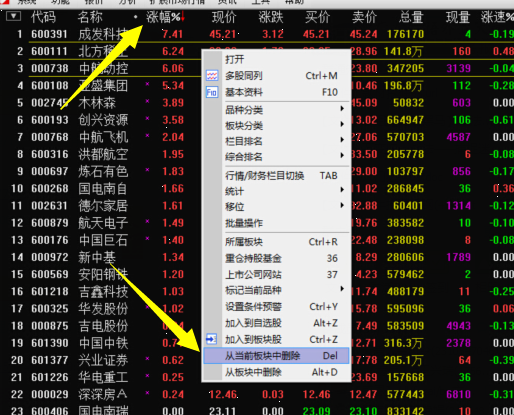Viewport: 514px width, 415px height.
Task: Sort by the 现价 column header
Action: 224,17
